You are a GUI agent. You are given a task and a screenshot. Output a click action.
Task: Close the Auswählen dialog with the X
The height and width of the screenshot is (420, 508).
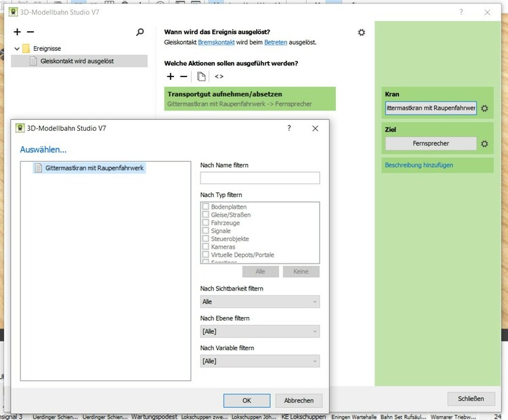315,128
